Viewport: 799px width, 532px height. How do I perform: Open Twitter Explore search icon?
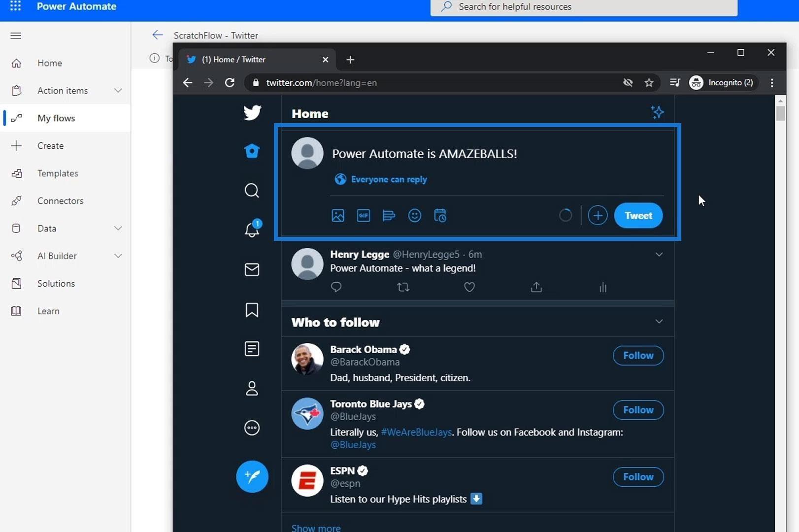pos(252,190)
